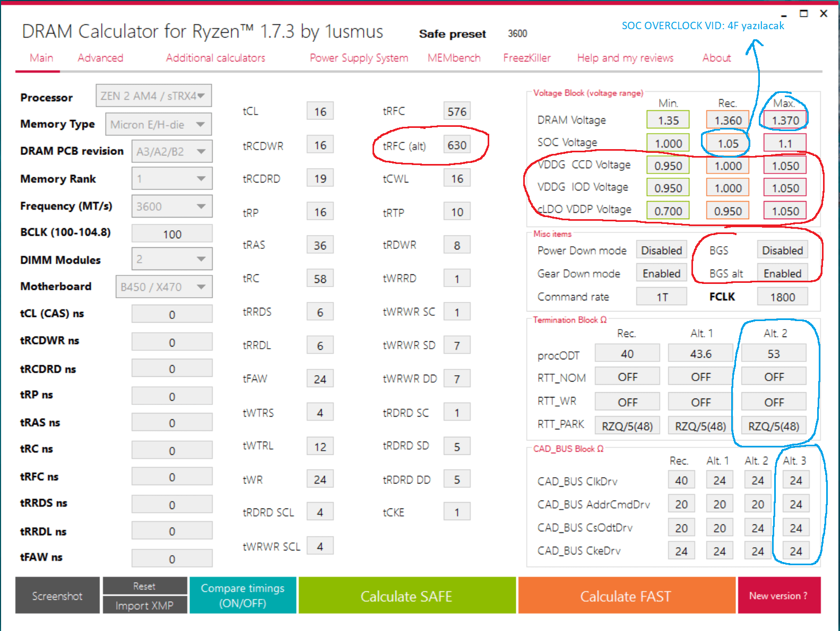Click the tRRDL ns input field

[172, 531]
